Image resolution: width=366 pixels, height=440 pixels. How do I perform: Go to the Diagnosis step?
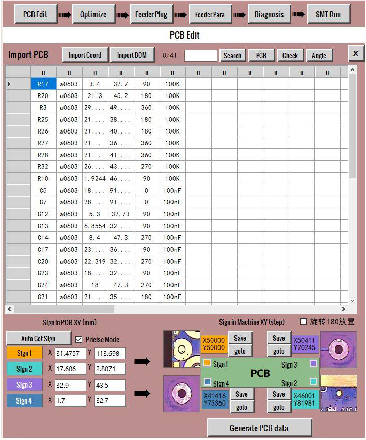269,14
